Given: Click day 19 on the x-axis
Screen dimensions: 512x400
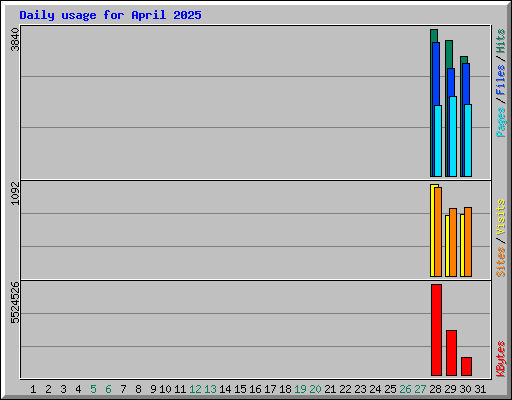Looking at the screenshot, I should pyautogui.click(x=300, y=389).
